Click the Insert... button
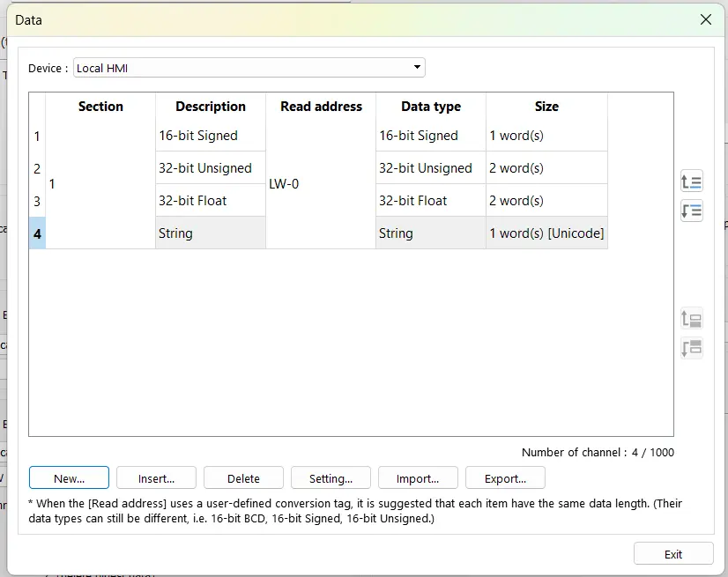Screen dimensions: 728x577 point(156,477)
